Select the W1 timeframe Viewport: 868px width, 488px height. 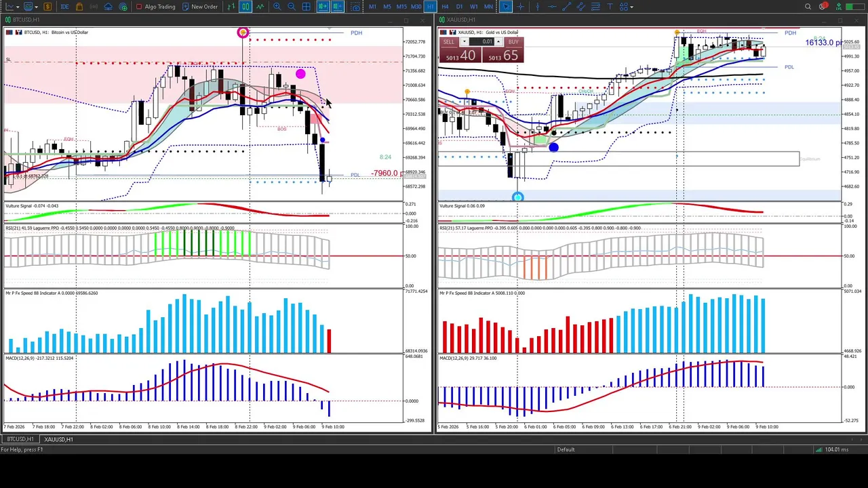[x=474, y=7]
